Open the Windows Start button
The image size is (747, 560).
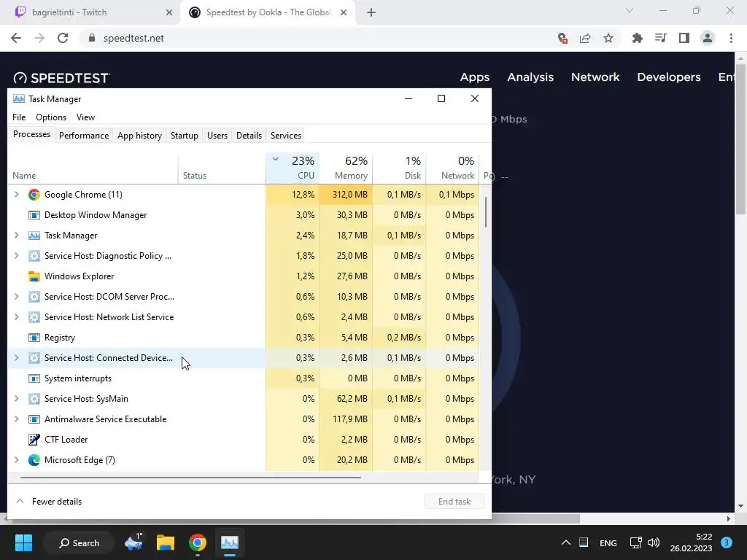pos(23,542)
